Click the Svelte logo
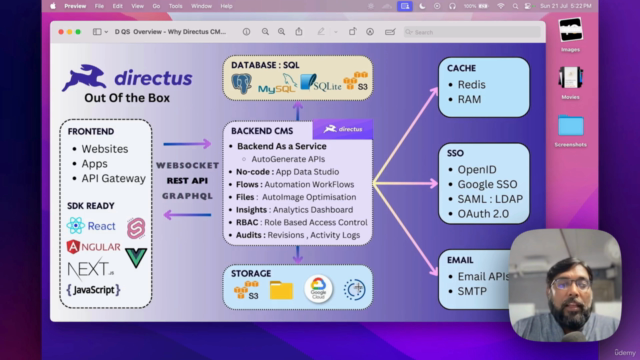 (x=136, y=228)
